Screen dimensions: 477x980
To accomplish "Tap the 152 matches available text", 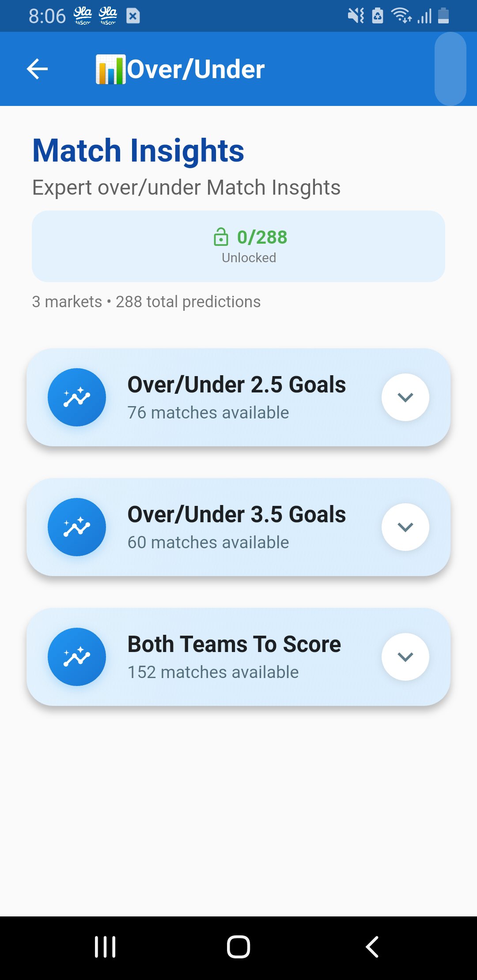I will coord(213,672).
